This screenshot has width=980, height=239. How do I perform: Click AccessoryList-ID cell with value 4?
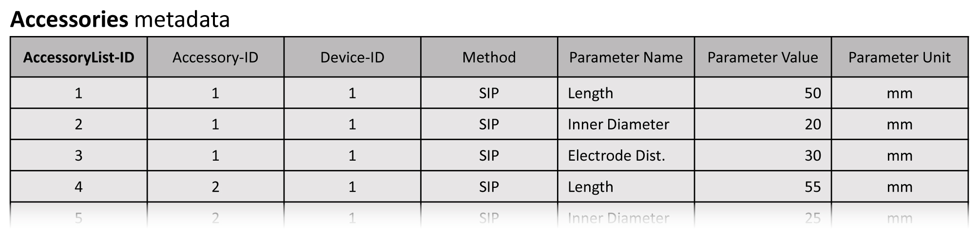78,186
